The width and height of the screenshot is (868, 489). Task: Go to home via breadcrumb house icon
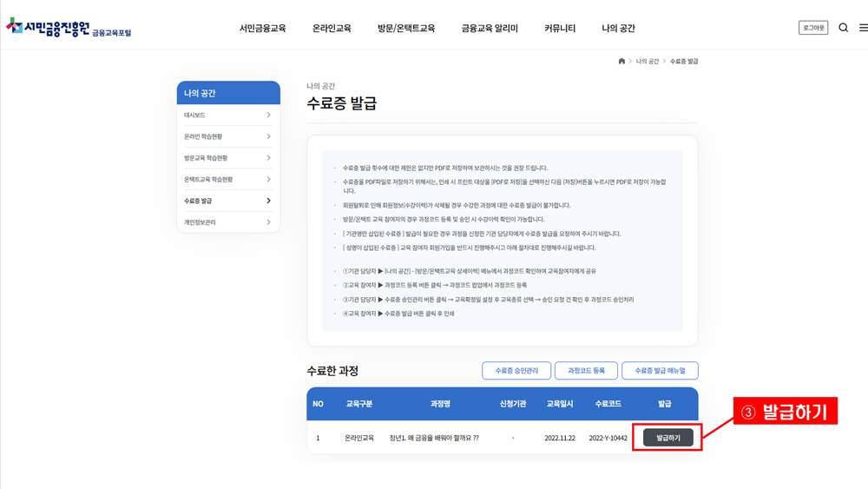click(x=621, y=61)
